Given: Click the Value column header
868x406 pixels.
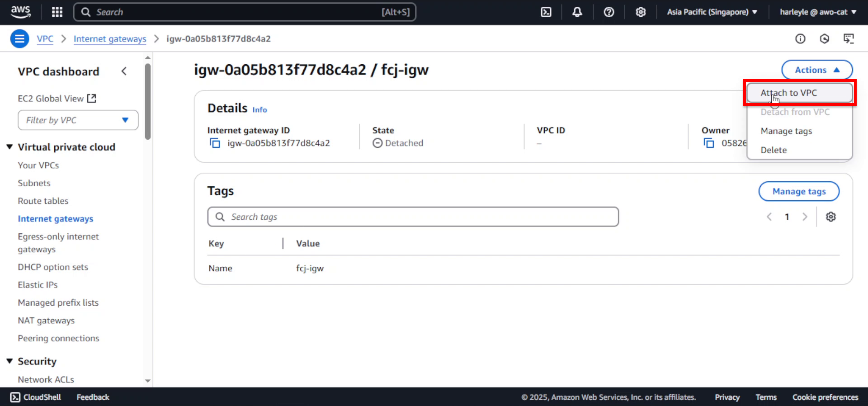Looking at the screenshot, I should coord(308,244).
